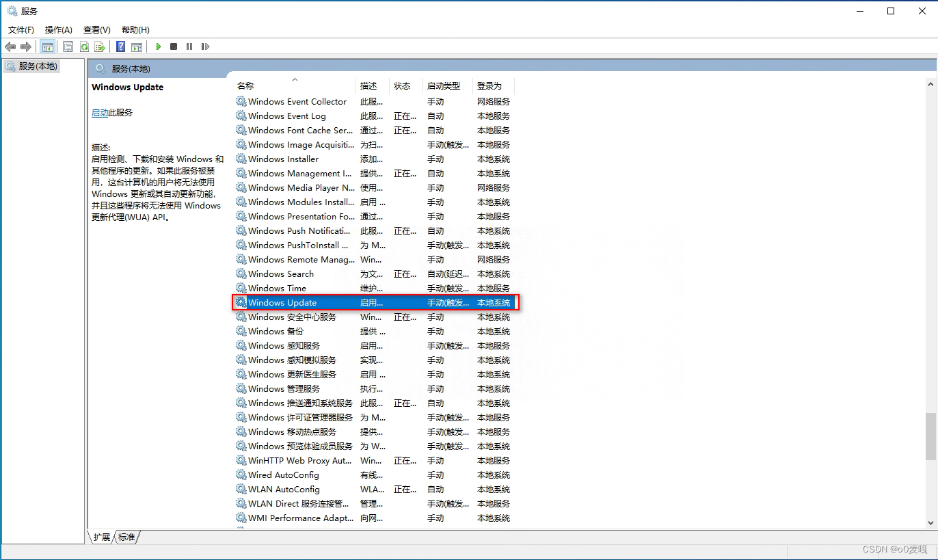Open the 查看(V) menu
The image size is (938, 560).
[x=97, y=30]
